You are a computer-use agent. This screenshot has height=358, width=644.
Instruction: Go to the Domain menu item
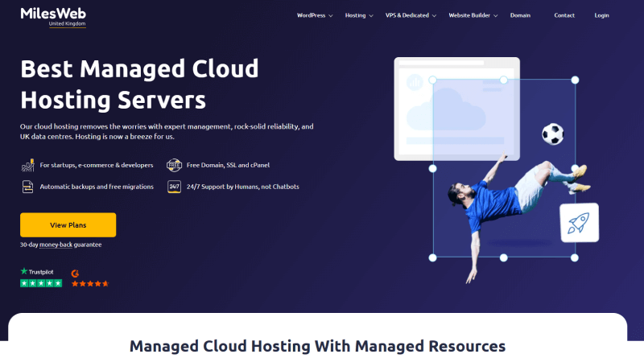click(520, 15)
